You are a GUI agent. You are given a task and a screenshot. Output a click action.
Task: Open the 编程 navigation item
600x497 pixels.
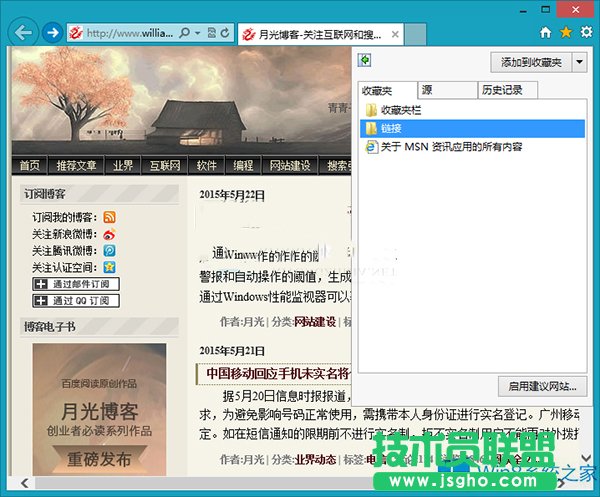243,165
